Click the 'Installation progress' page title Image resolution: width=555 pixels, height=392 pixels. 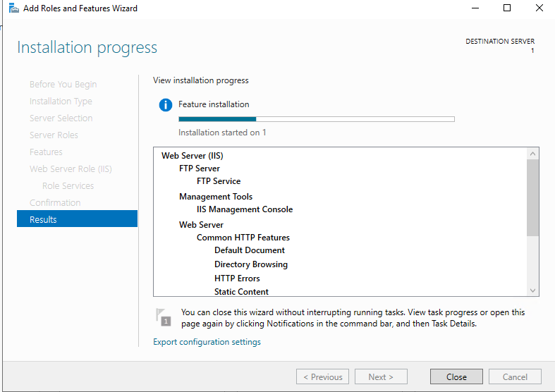[x=87, y=48]
